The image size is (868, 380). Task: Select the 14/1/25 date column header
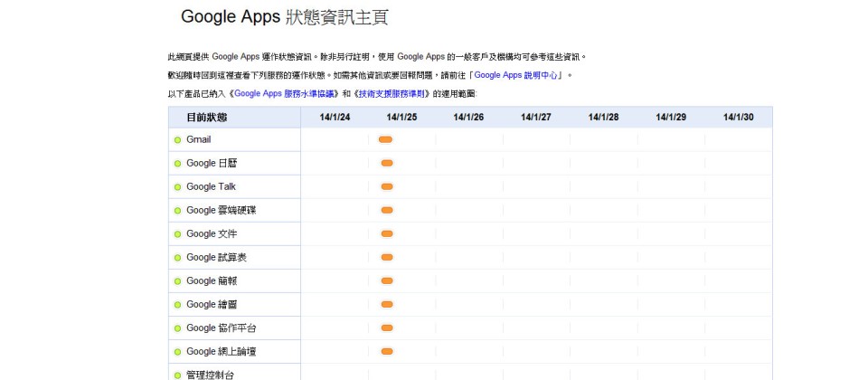[401, 117]
